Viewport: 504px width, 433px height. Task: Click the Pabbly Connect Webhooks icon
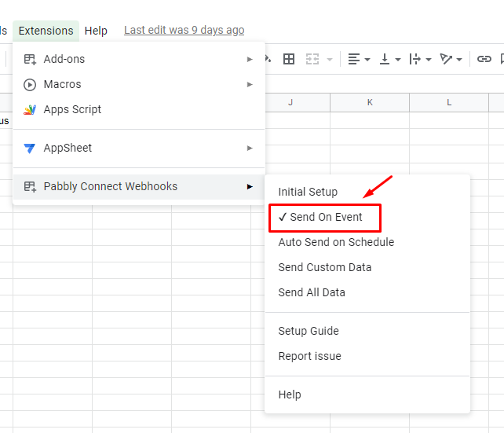pyautogui.click(x=30, y=186)
